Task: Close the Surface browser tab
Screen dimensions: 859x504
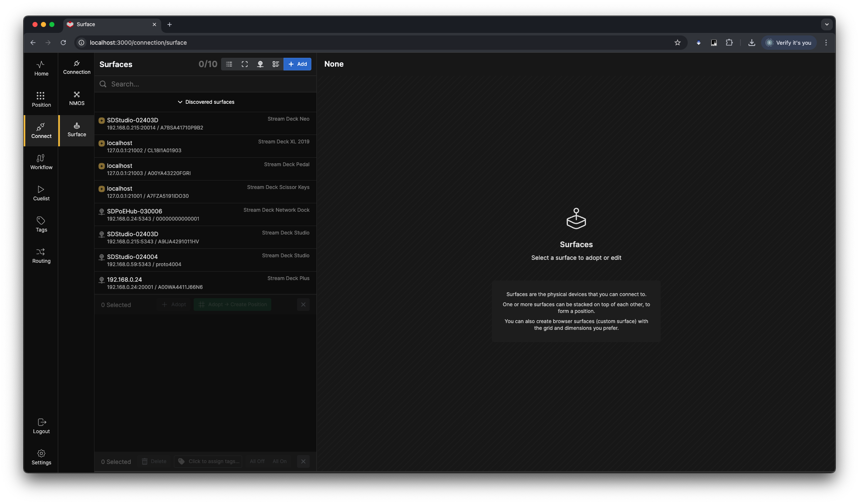Action: tap(154, 24)
